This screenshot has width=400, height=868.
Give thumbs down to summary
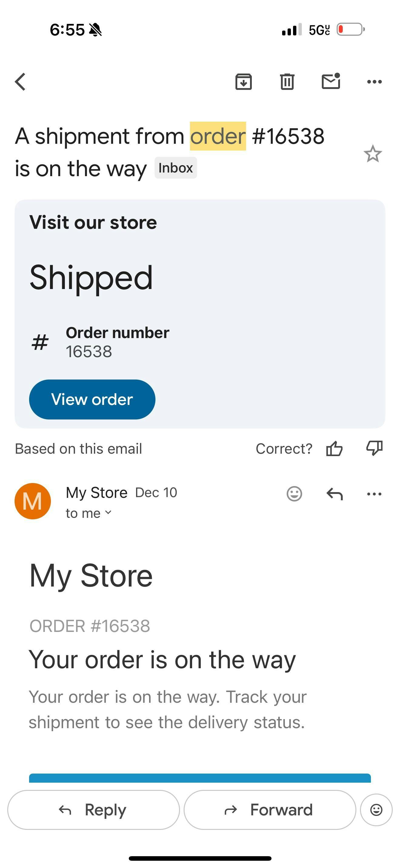[374, 448]
